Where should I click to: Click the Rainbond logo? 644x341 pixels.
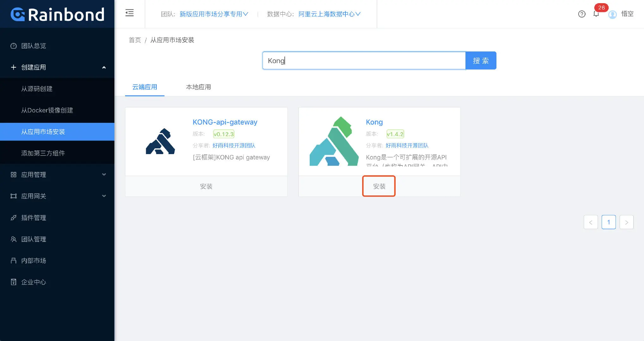click(x=57, y=14)
